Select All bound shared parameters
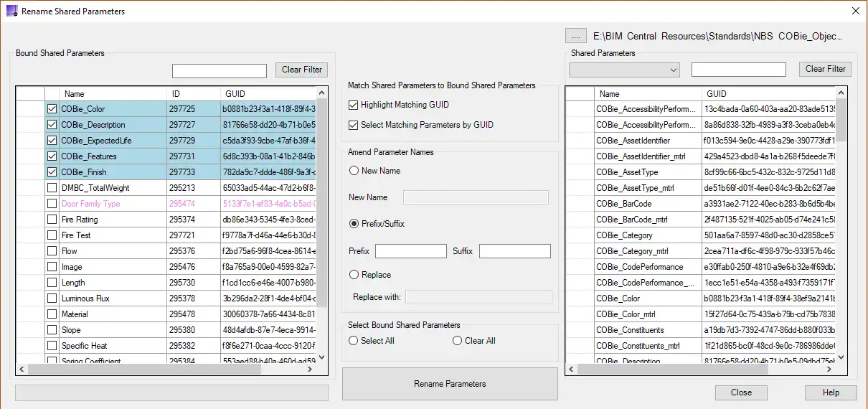Viewport: 868px width, 409px height. click(x=354, y=341)
